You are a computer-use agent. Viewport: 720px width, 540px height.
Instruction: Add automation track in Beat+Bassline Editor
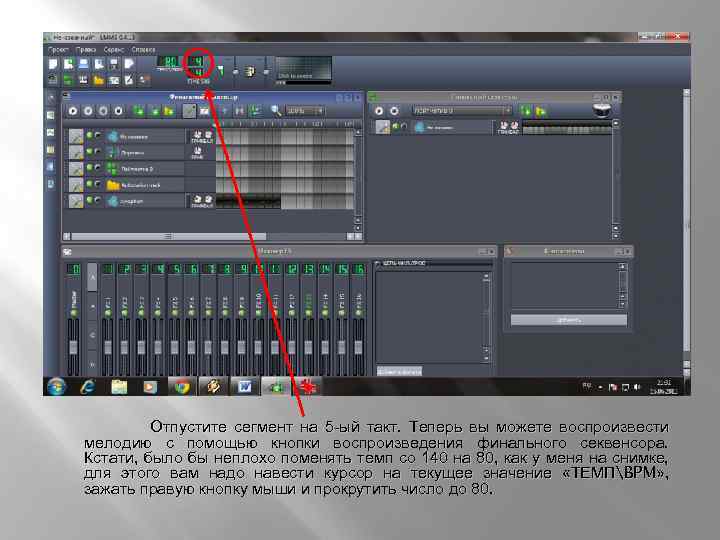click(x=541, y=111)
